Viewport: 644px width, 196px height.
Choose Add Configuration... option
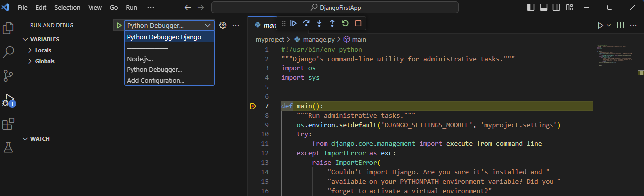point(170,81)
